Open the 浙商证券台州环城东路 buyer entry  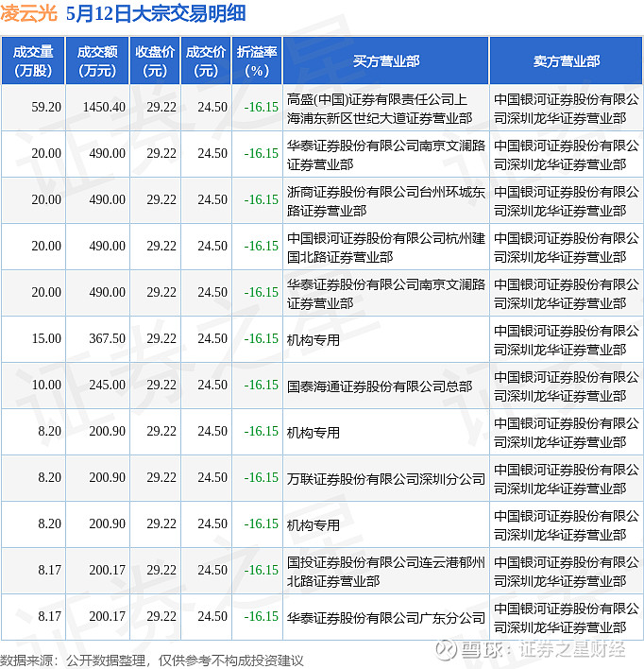pyautogui.click(x=385, y=200)
